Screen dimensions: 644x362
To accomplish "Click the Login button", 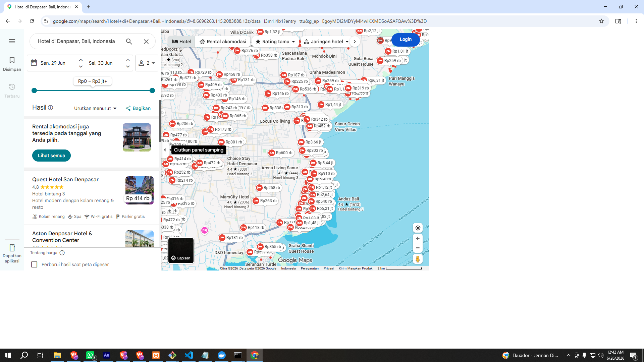I will (406, 40).
